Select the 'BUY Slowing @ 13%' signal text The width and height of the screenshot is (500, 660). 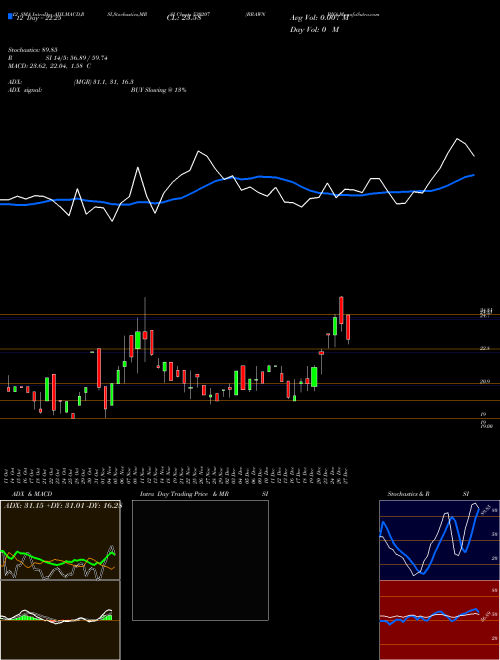click(158, 90)
